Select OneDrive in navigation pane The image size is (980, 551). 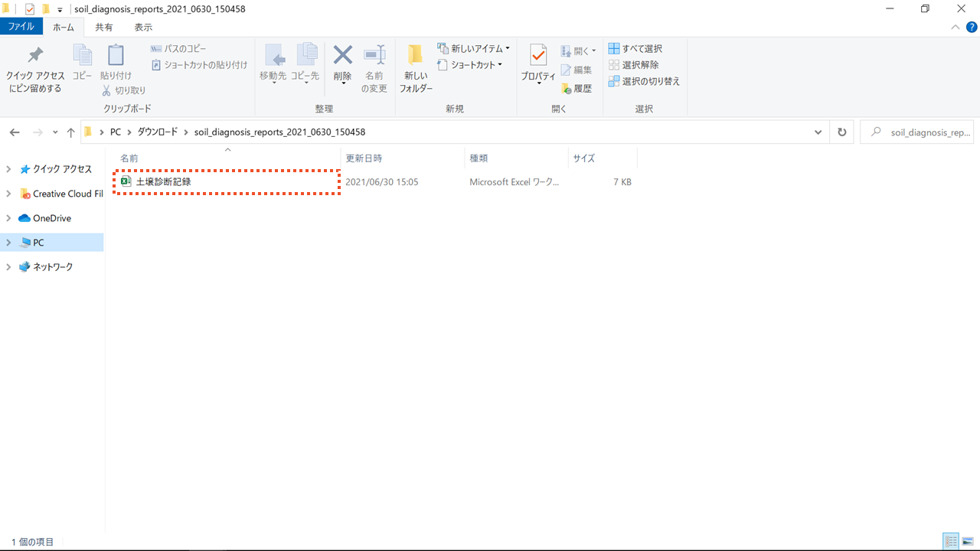pyautogui.click(x=45, y=218)
